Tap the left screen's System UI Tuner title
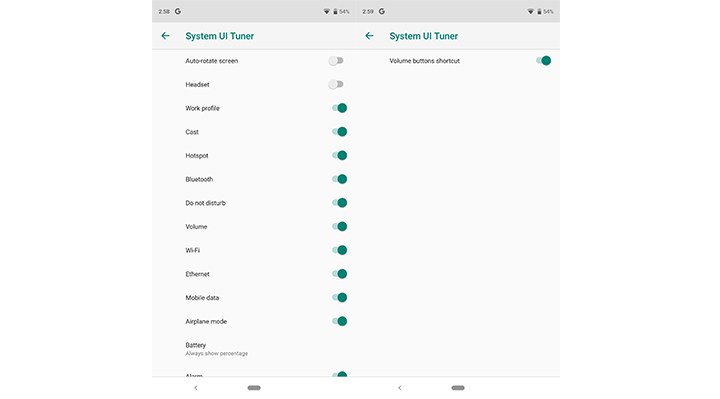Screen dimensions: 720x399 pyautogui.click(x=219, y=36)
